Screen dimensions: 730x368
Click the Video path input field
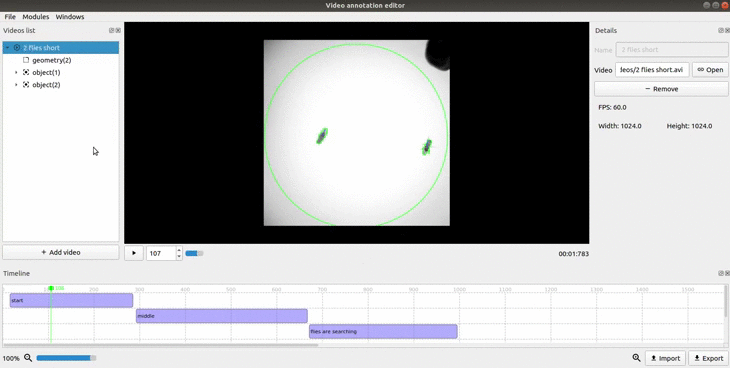click(x=652, y=70)
